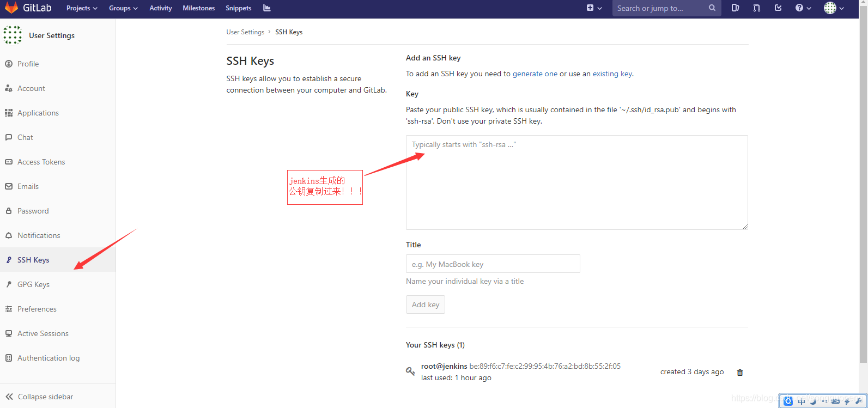This screenshot has height=408, width=868.
Task: Click the Add key button
Action: [x=426, y=305]
